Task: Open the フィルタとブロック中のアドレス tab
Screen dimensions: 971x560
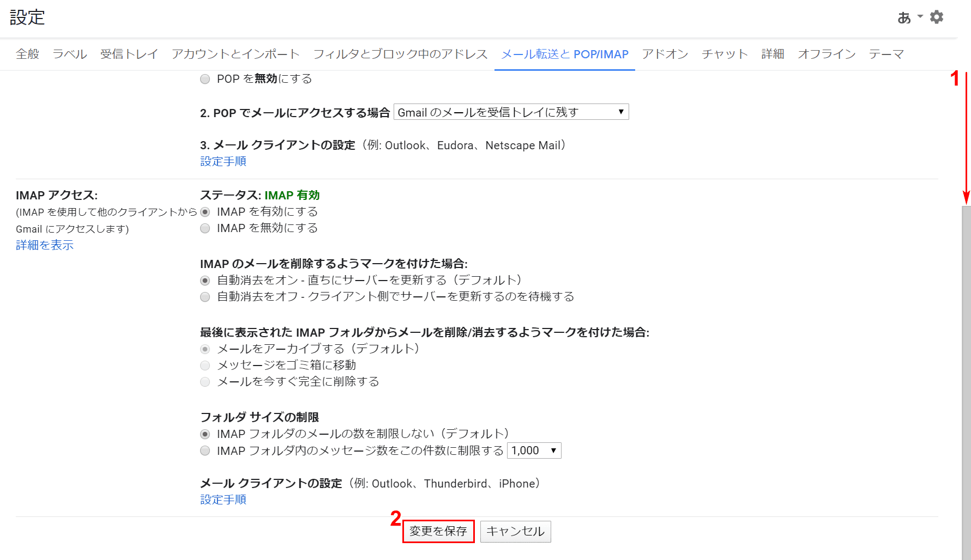Action: tap(400, 54)
